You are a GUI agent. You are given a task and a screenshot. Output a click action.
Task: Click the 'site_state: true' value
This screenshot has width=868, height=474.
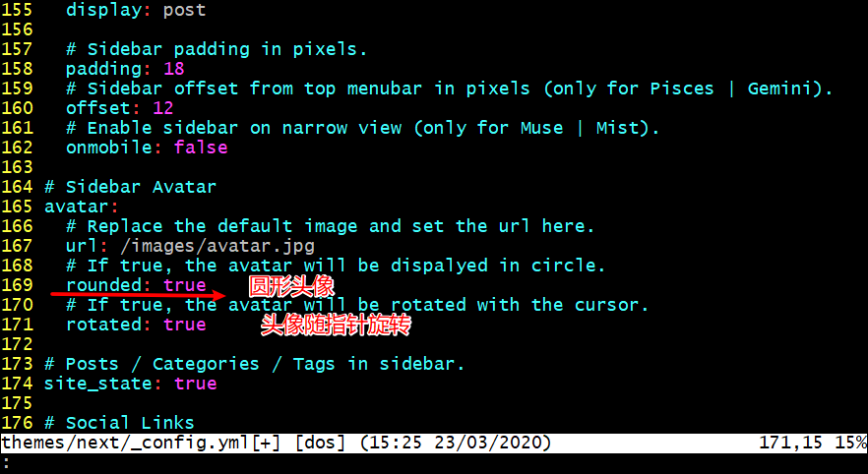(x=196, y=384)
